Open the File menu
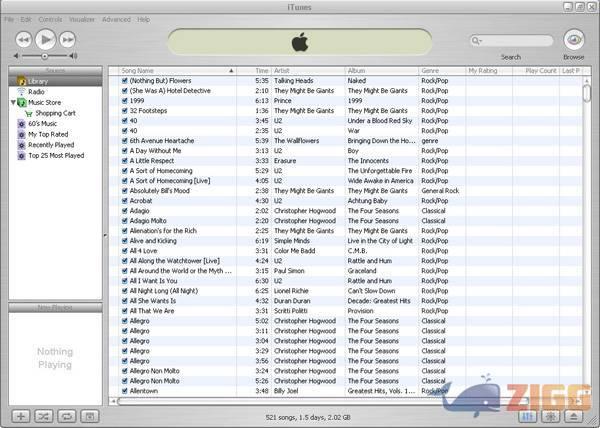Viewport: 600px width, 428px height. (9, 20)
